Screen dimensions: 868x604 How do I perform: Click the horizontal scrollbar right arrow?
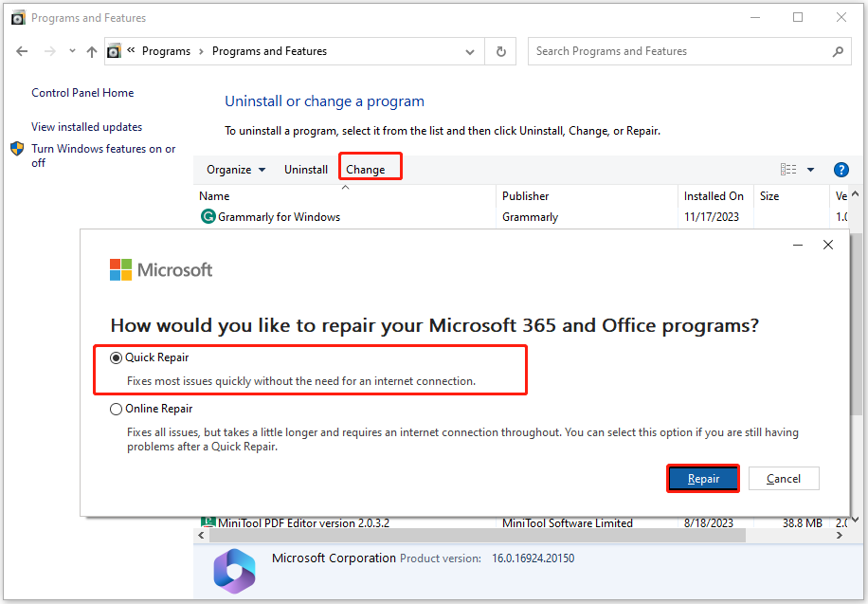point(840,536)
